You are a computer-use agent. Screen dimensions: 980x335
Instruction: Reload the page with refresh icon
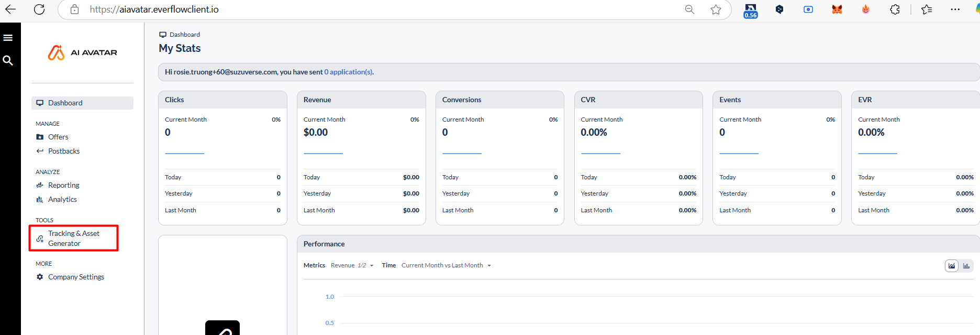pyautogui.click(x=39, y=9)
